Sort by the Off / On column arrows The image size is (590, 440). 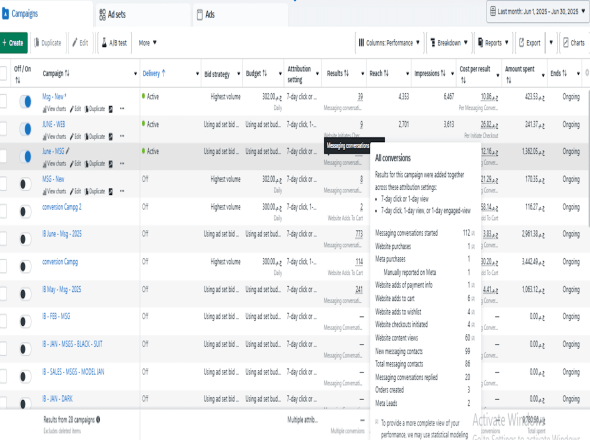click(18, 80)
